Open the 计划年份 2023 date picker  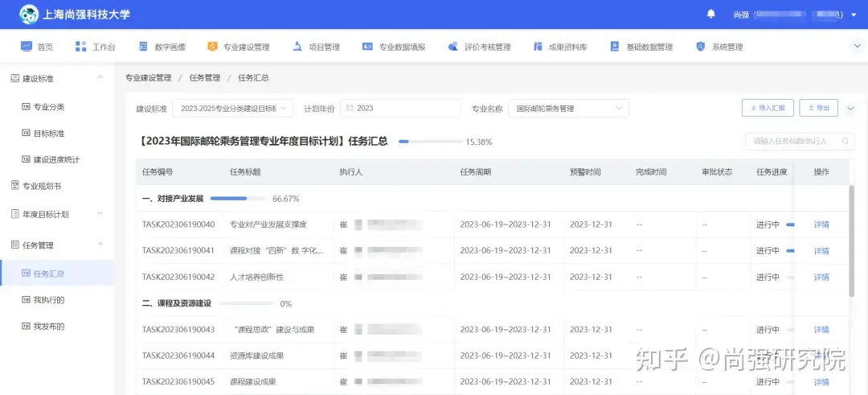(x=400, y=108)
